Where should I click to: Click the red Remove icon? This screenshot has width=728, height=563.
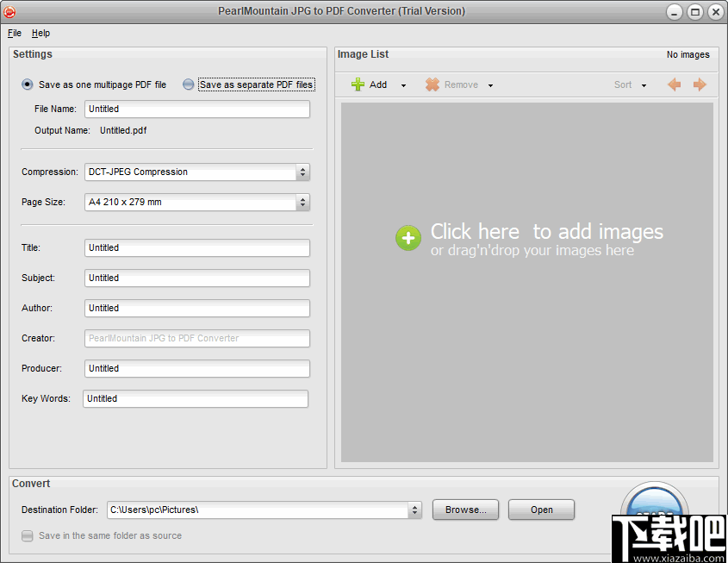point(432,84)
